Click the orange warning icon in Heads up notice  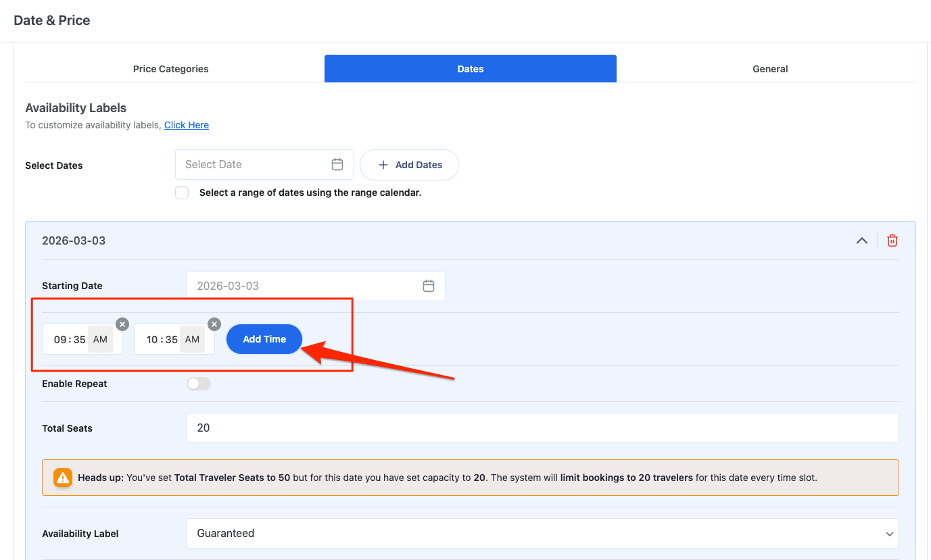click(63, 478)
